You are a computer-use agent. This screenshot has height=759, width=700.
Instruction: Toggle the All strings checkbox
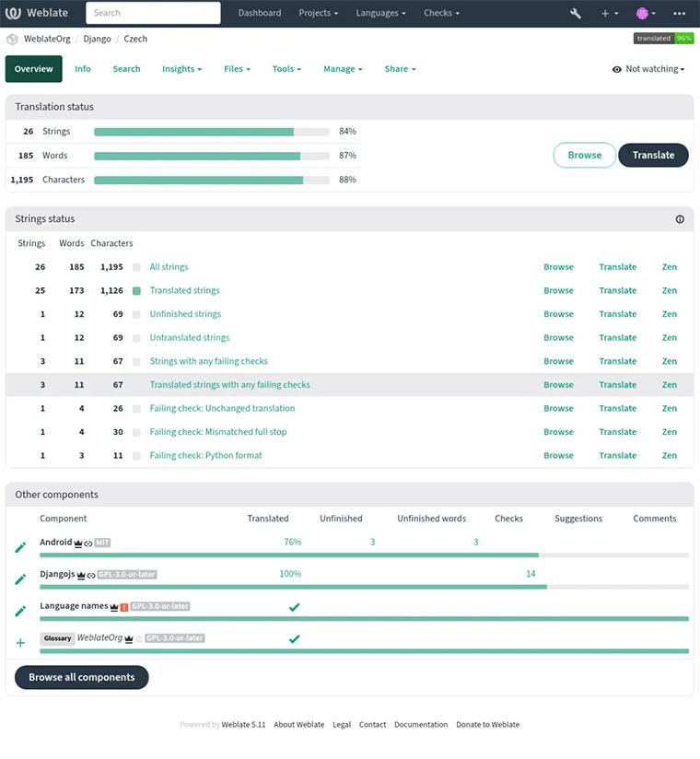click(x=136, y=267)
